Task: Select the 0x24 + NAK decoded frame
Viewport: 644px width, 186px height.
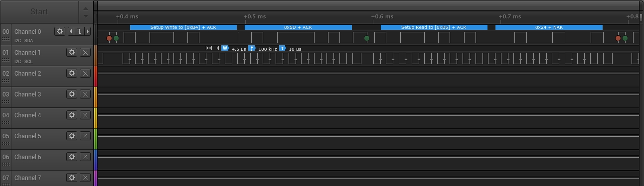Action: coord(549,27)
